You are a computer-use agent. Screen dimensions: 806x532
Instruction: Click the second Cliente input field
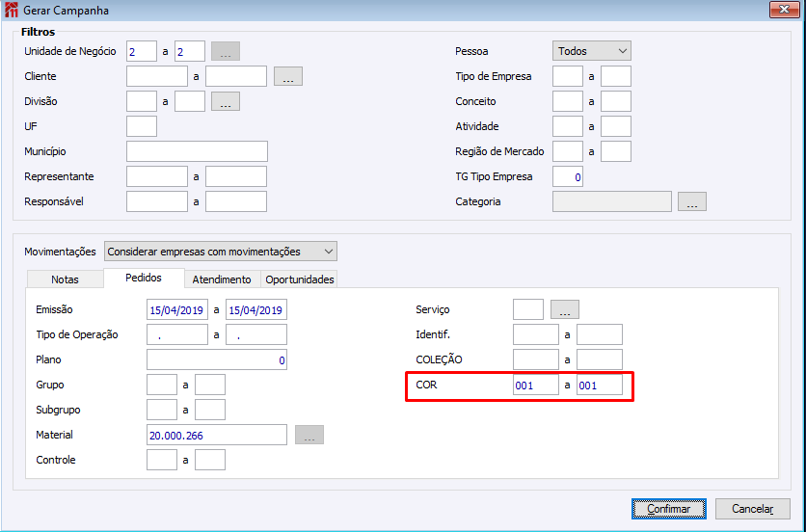[236, 76]
